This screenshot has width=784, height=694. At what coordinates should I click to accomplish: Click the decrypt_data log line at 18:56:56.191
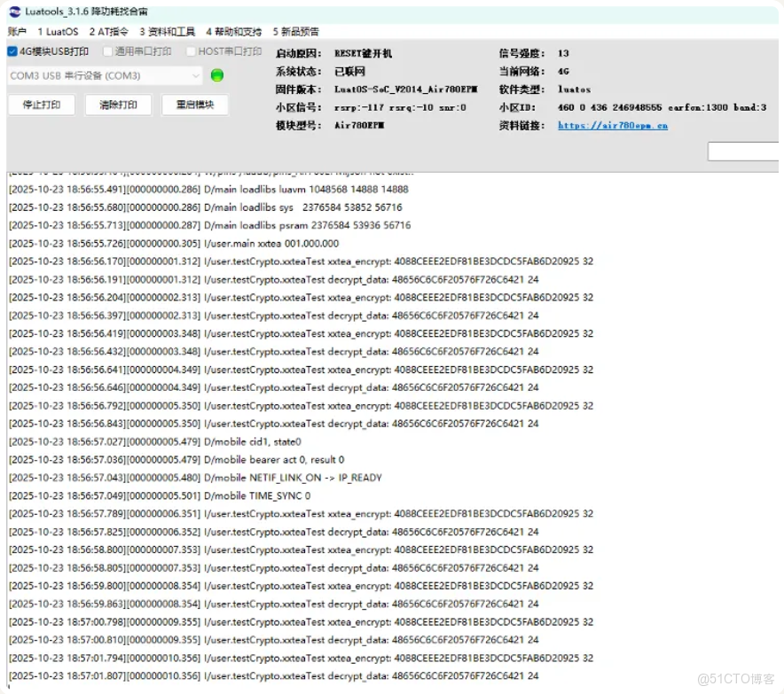click(274, 279)
